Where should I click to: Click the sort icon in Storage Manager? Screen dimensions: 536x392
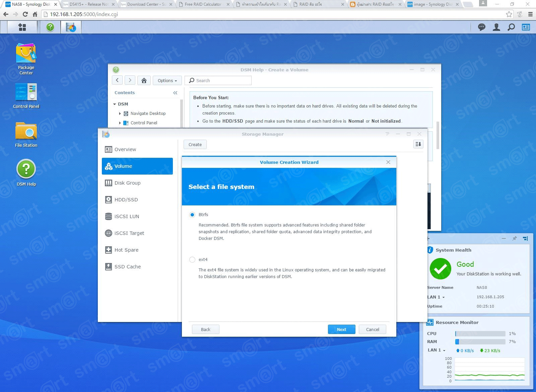418,144
